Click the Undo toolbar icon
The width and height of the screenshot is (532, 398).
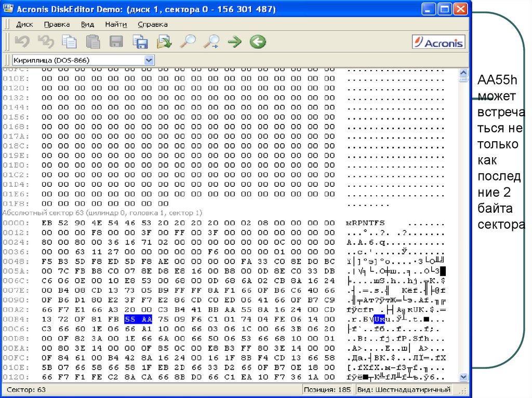click(22, 42)
